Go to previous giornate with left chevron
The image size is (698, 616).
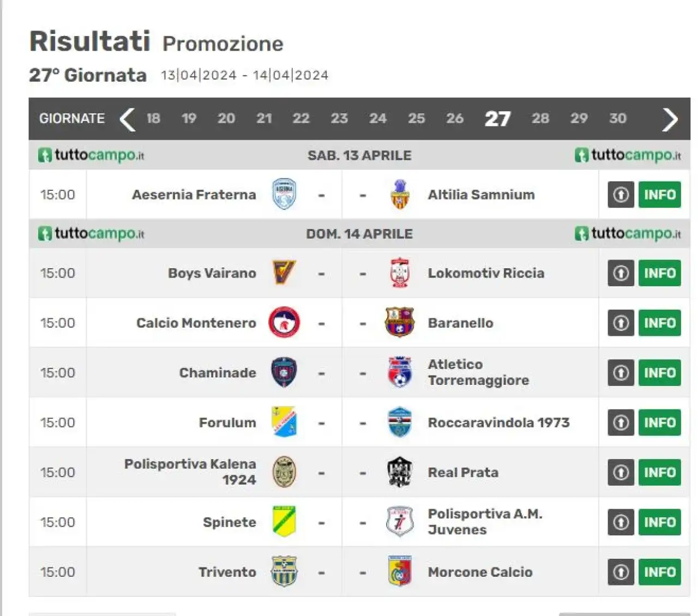[127, 119]
